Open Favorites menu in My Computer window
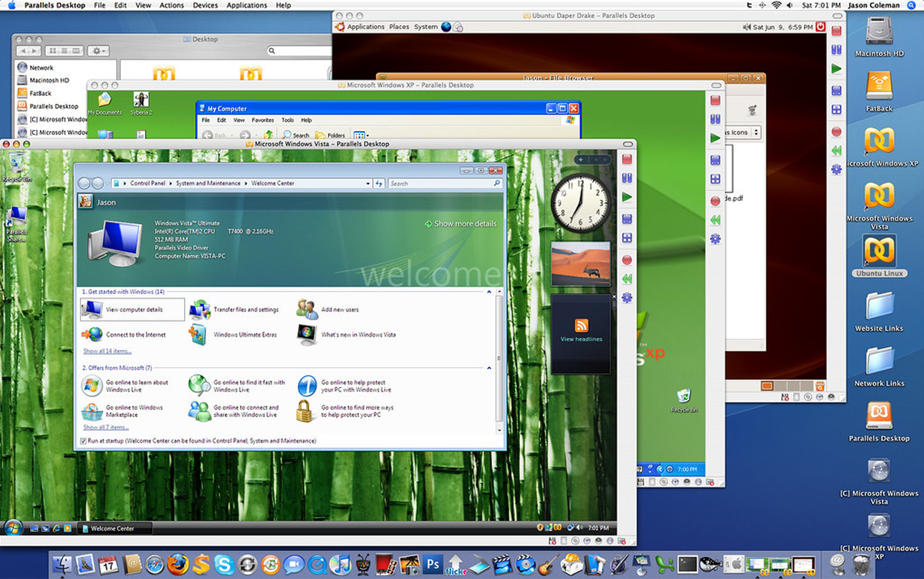 (x=263, y=120)
